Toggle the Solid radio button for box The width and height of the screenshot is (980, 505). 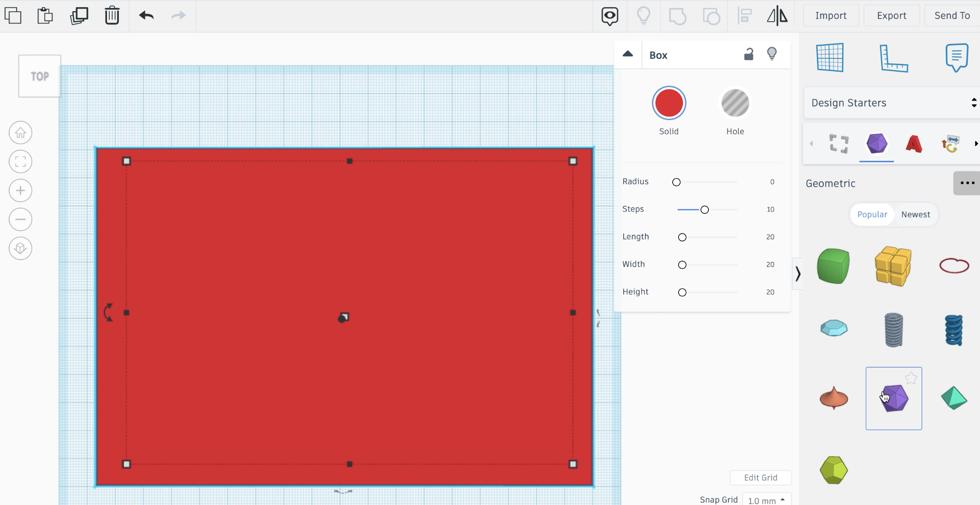tap(668, 102)
